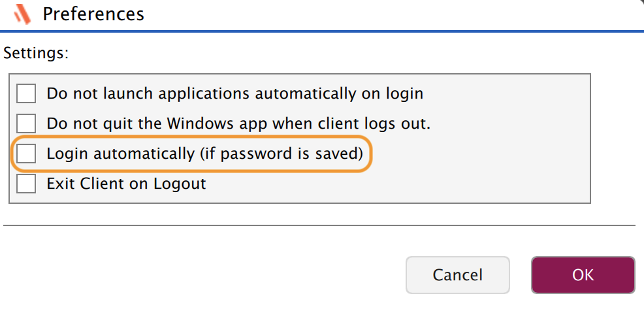
Task: Click the blank dialog area left of Cancel
Action: tap(196, 274)
